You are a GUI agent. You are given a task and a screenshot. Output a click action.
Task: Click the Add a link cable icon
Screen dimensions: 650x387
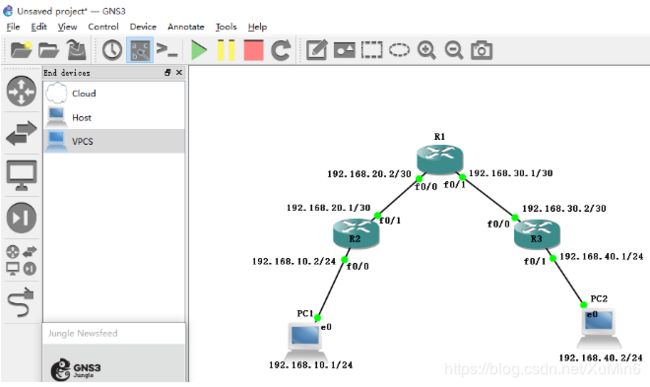coord(21,302)
